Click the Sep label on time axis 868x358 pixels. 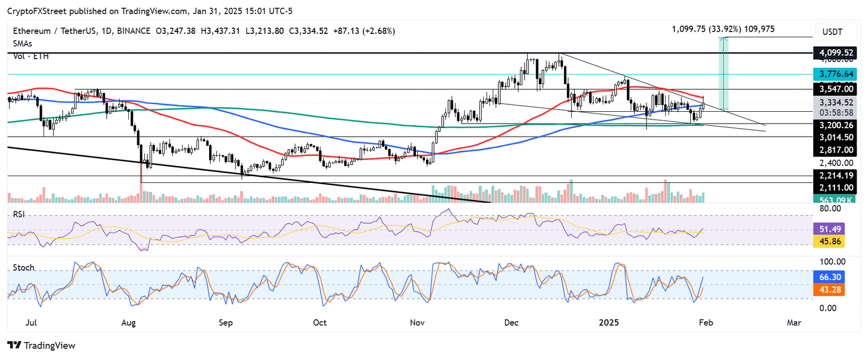point(225,323)
